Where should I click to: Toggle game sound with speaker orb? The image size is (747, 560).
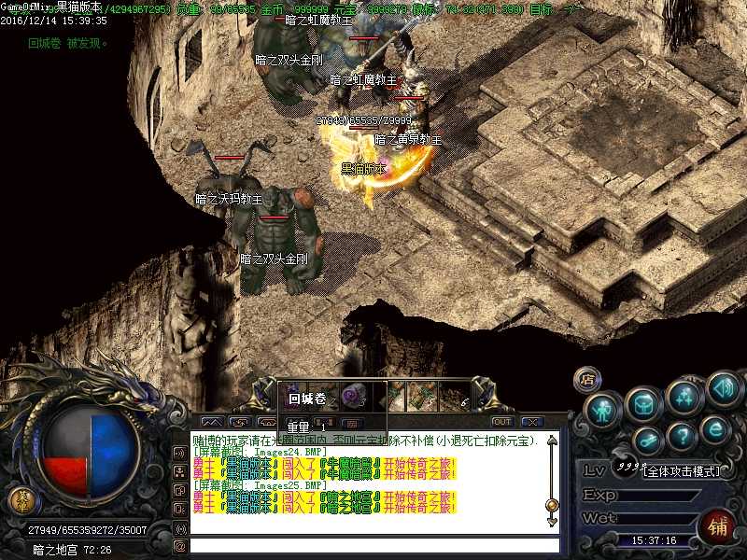[x=724, y=389]
